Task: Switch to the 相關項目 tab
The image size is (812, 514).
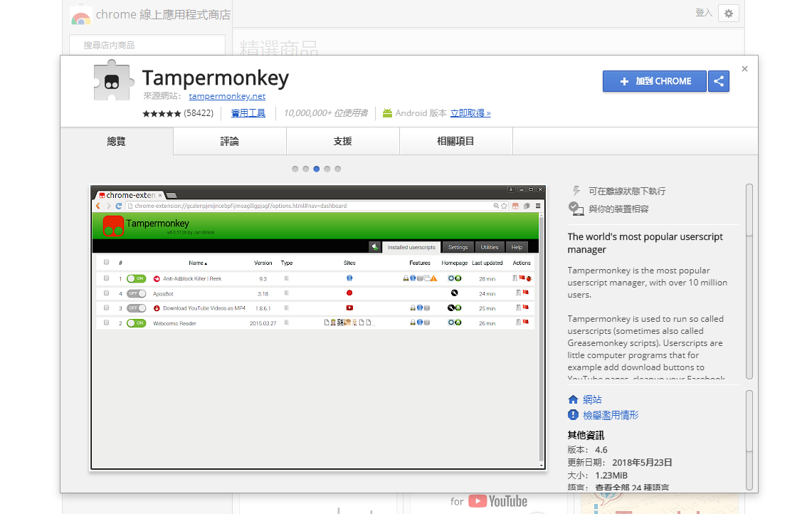Action: (455, 141)
